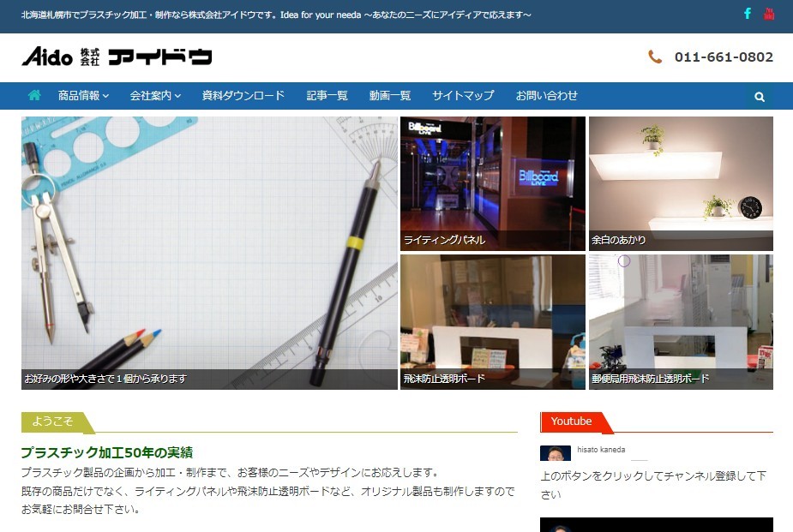View the 余白のあかり photo

pos(680,182)
